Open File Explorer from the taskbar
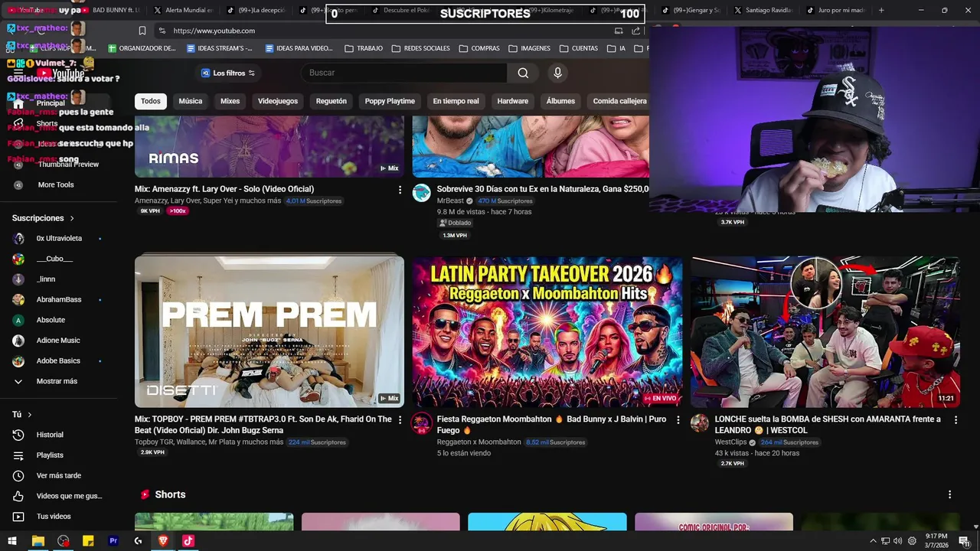Viewport: 980px width, 551px height. click(38, 541)
